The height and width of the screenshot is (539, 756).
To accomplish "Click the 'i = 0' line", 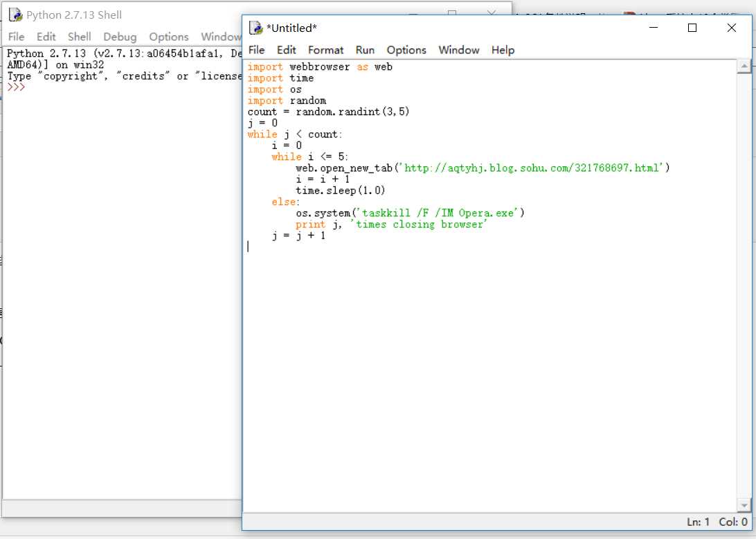I will pos(287,145).
